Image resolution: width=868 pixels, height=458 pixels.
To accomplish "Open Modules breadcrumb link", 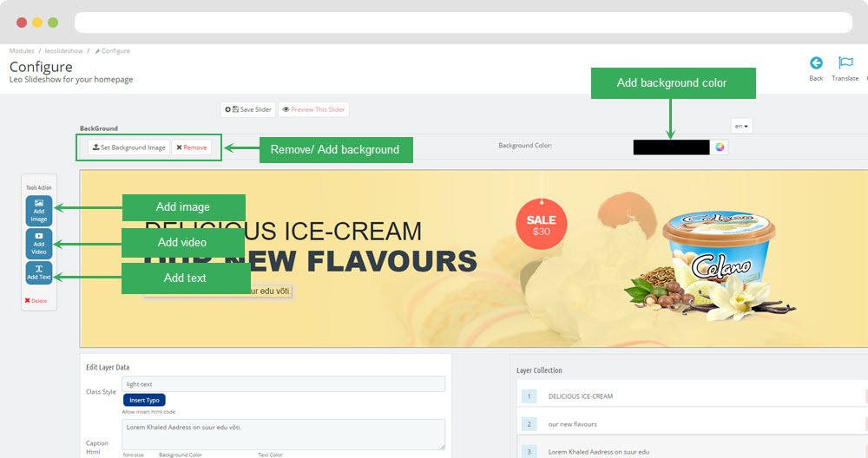I will [x=22, y=51].
